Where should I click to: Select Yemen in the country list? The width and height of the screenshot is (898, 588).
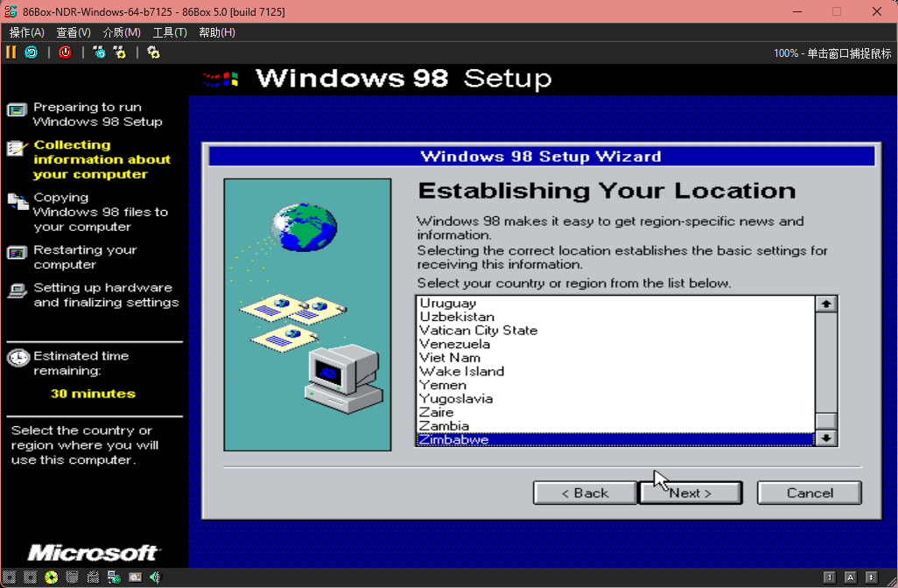[x=615, y=385]
